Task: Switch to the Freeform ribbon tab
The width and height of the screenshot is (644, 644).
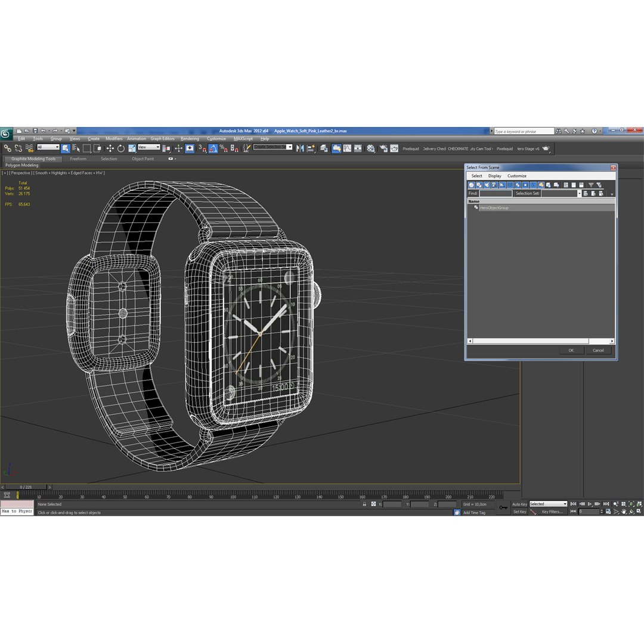Action: click(x=78, y=159)
